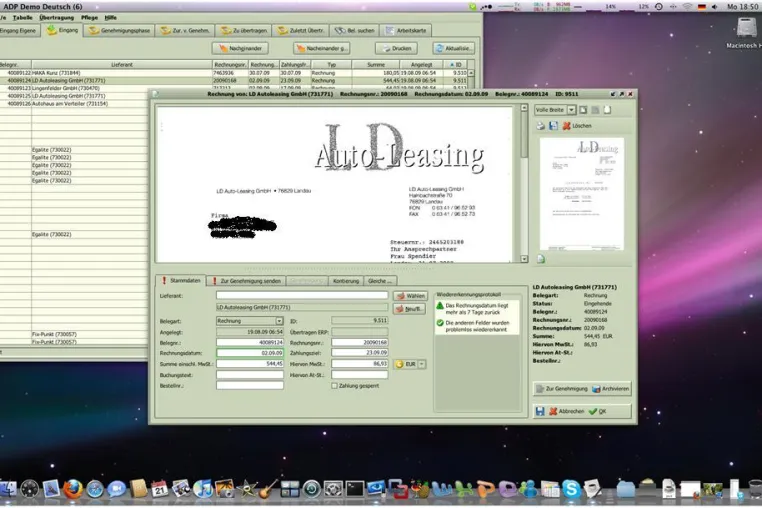
Task: Open the Arbeitskarte tab
Action: point(406,31)
